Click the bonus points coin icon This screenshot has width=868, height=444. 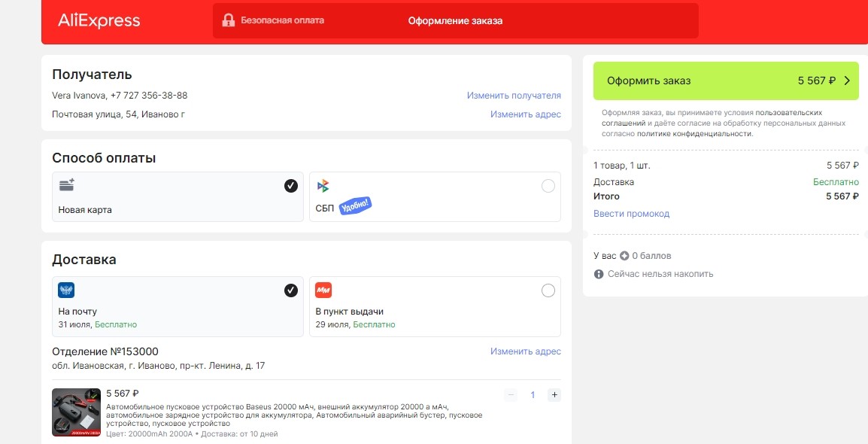pyautogui.click(x=624, y=256)
